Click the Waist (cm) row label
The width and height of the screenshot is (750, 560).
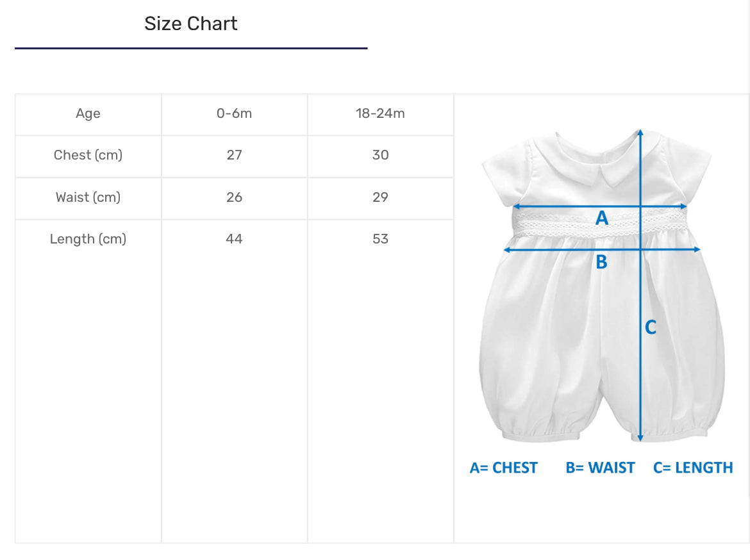click(88, 197)
